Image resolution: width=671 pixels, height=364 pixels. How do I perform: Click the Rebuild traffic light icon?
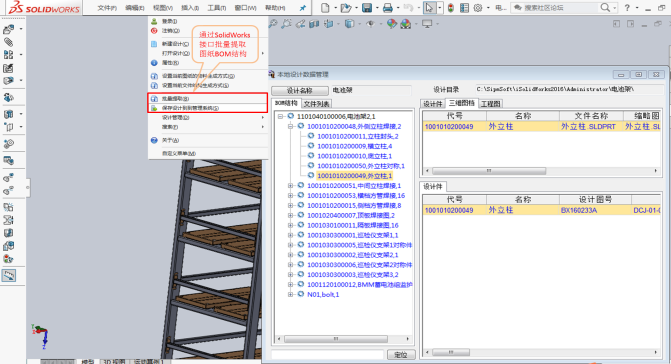click(x=451, y=8)
